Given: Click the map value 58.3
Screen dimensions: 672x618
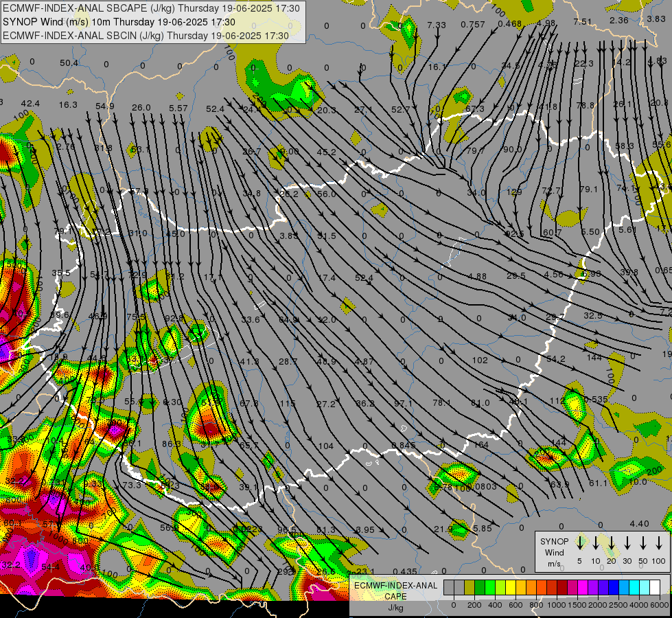Looking at the screenshot, I should pyautogui.click(x=625, y=146).
